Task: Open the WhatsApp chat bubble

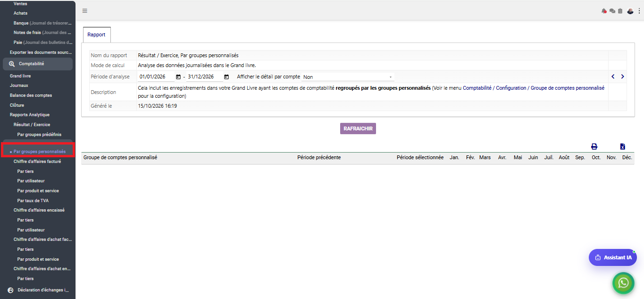Action: (x=623, y=282)
